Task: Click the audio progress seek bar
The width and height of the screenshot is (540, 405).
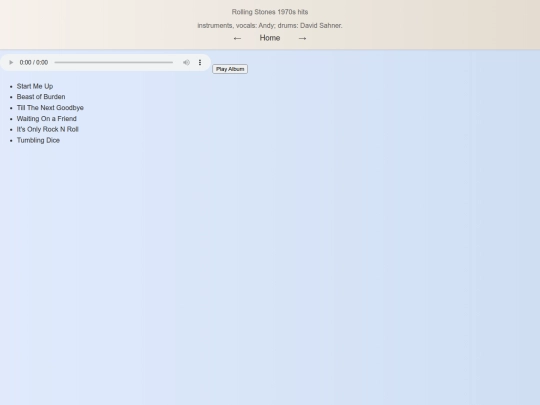Action: (x=114, y=62)
